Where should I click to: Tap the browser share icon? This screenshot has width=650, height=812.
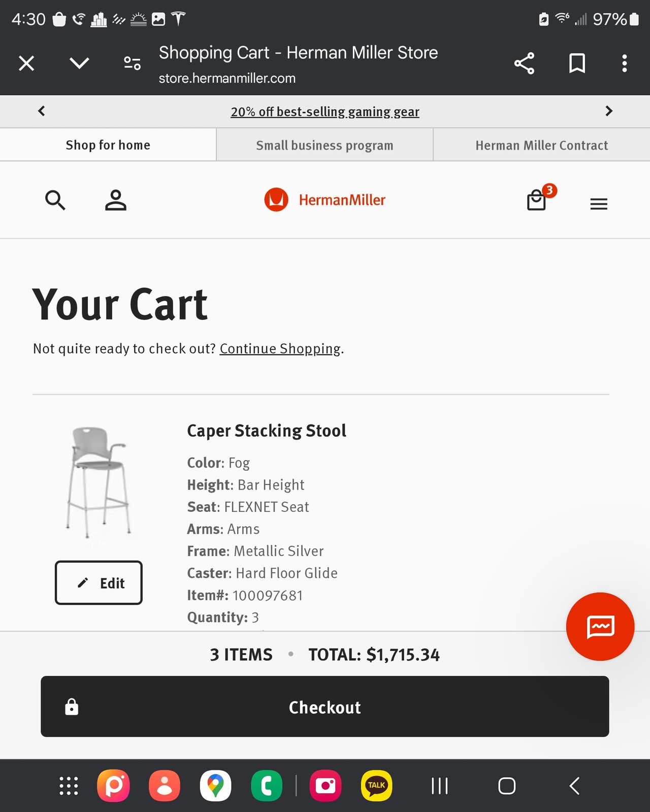(x=524, y=63)
